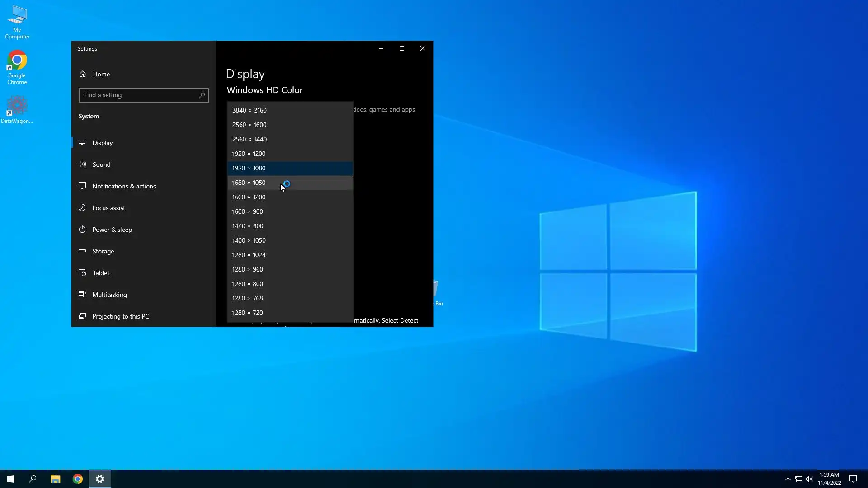Screen dimensions: 868x488
Task: Go to Settings Home
Action: (x=101, y=74)
